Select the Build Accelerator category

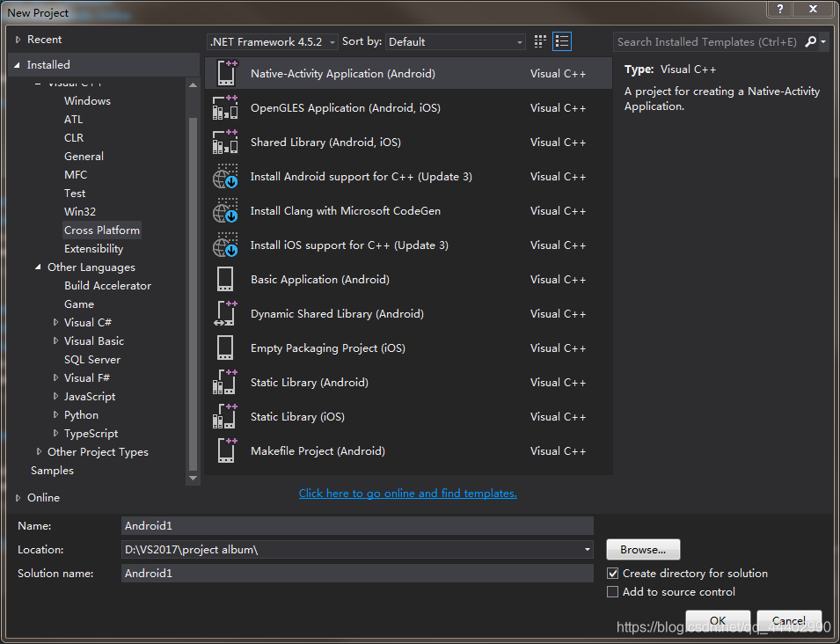pyautogui.click(x=107, y=286)
